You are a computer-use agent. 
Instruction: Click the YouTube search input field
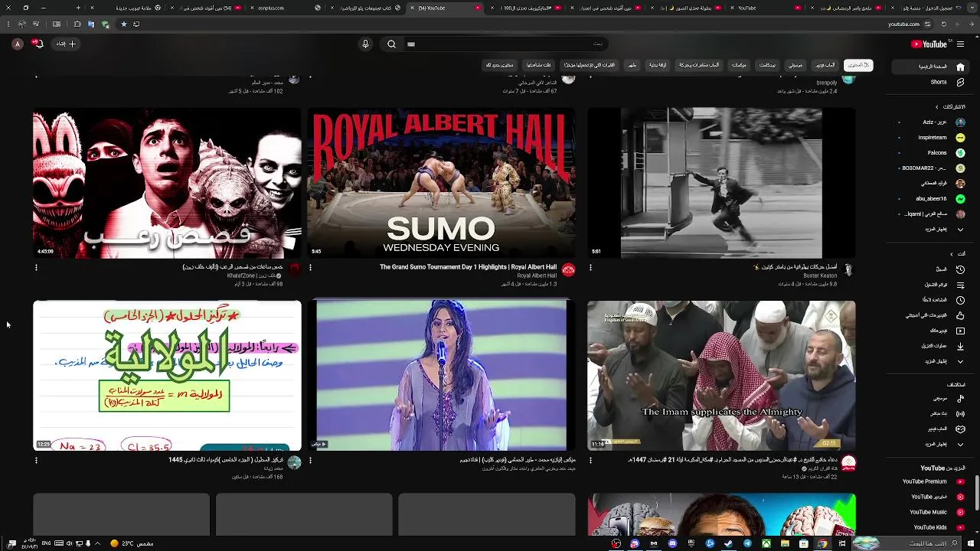pos(505,44)
